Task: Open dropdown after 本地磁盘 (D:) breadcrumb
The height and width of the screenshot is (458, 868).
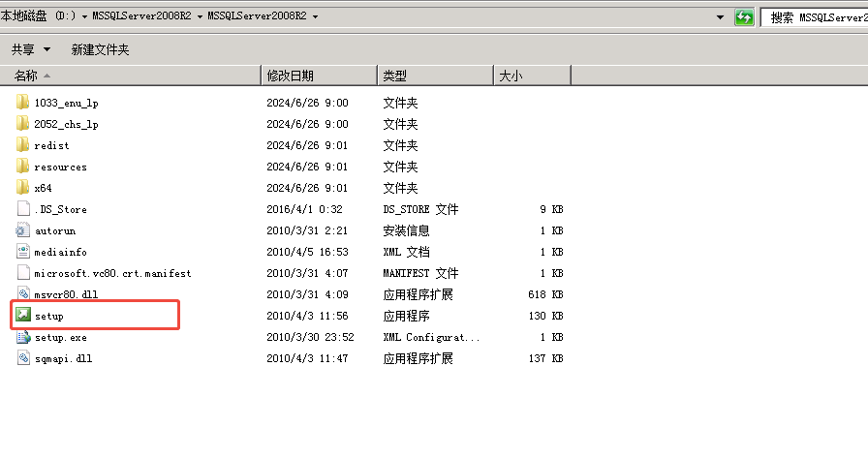Action: (x=84, y=16)
